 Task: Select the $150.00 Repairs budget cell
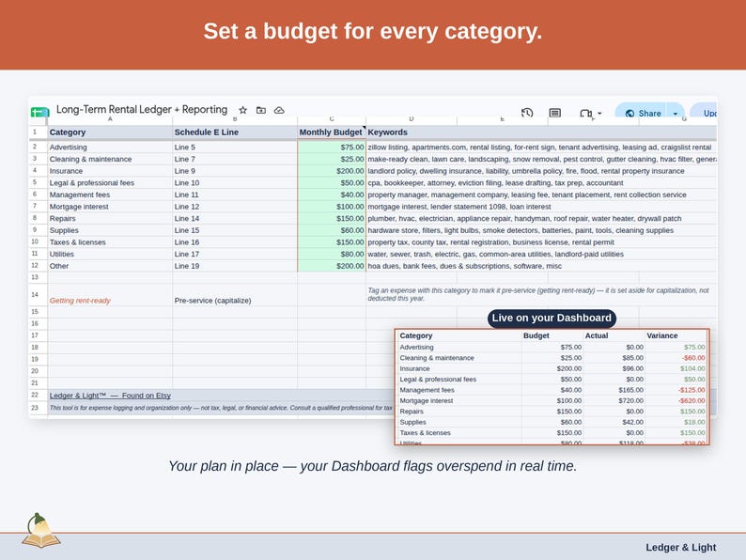(332, 218)
